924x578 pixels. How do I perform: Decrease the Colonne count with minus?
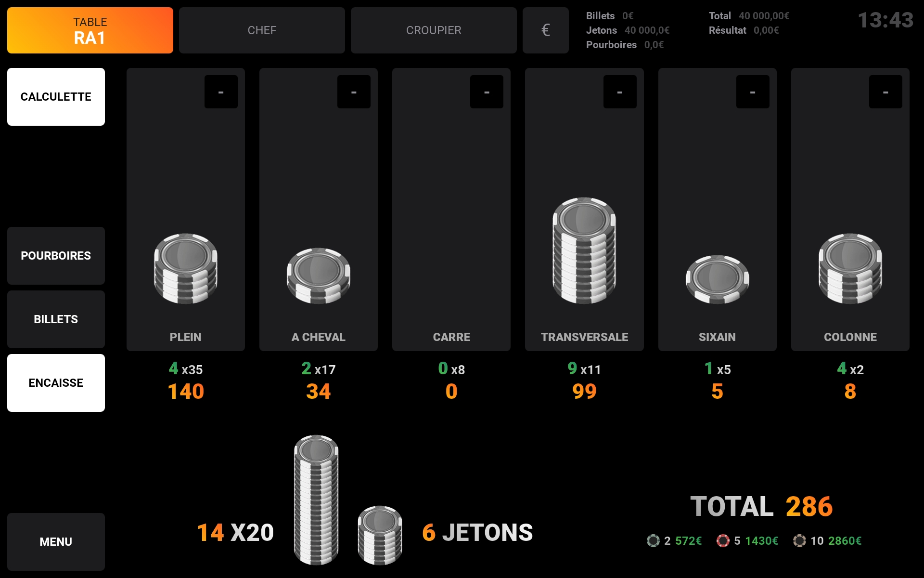[x=885, y=92]
